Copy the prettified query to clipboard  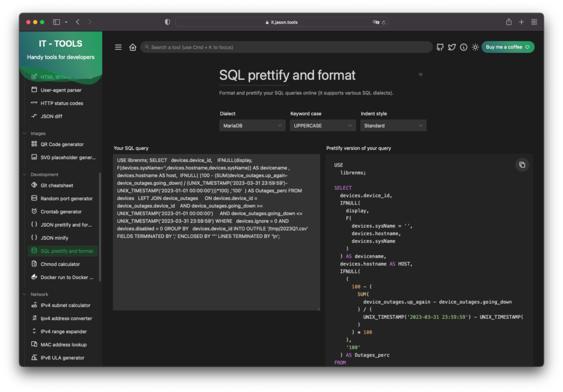pos(522,165)
